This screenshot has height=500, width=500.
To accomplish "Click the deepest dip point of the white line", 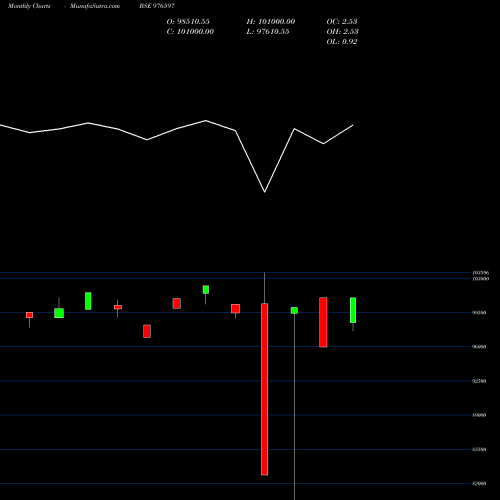I will point(265,192).
